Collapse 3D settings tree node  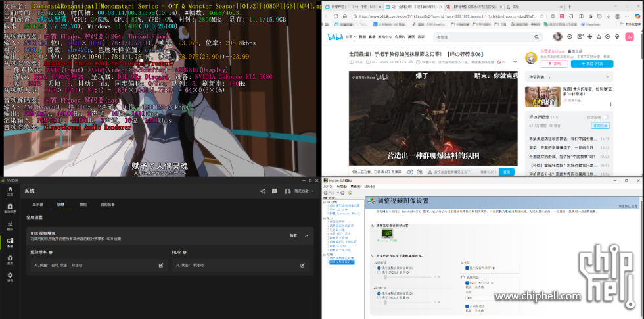(x=324, y=203)
